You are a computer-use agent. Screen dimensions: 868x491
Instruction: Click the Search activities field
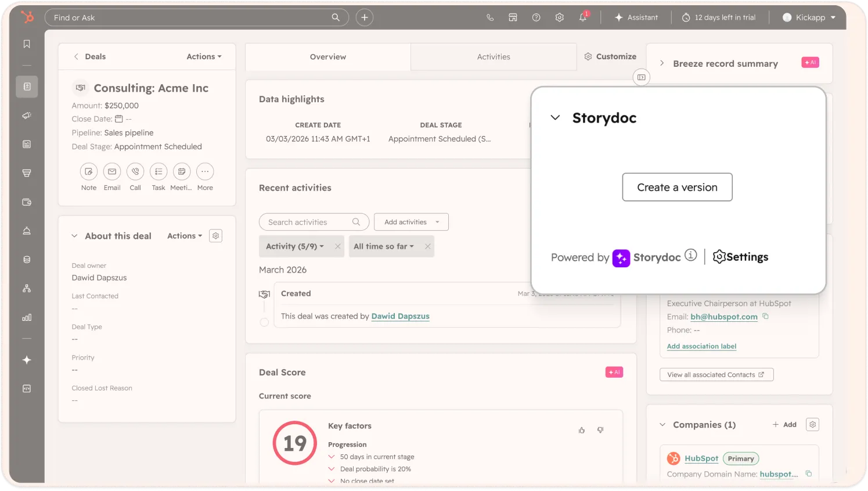click(x=314, y=222)
